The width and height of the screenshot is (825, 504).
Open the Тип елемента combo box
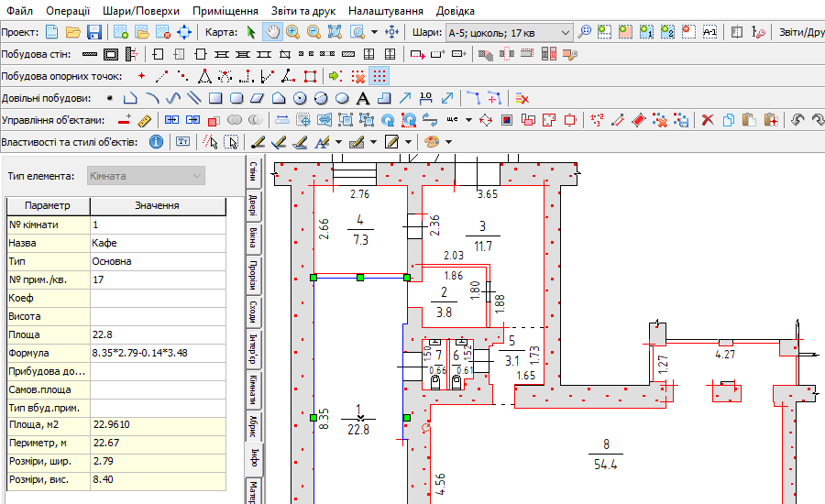(x=146, y=176)
